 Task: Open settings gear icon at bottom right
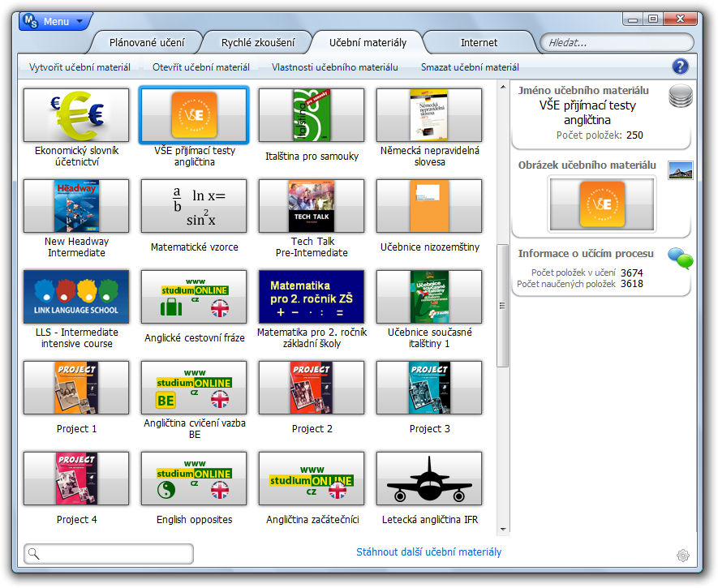tap(683, 555)
